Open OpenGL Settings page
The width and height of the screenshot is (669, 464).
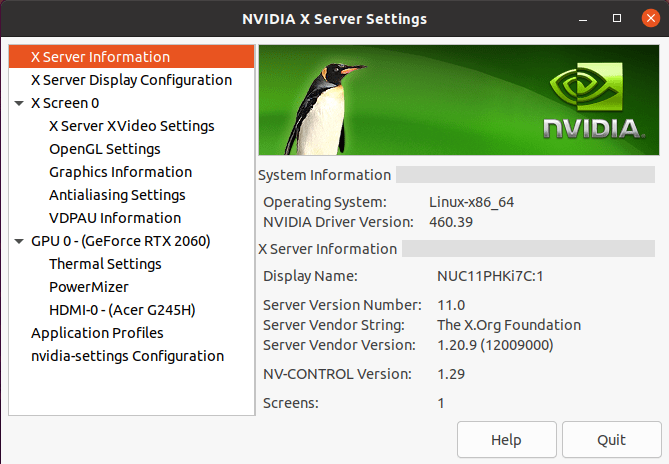(105, 149)
